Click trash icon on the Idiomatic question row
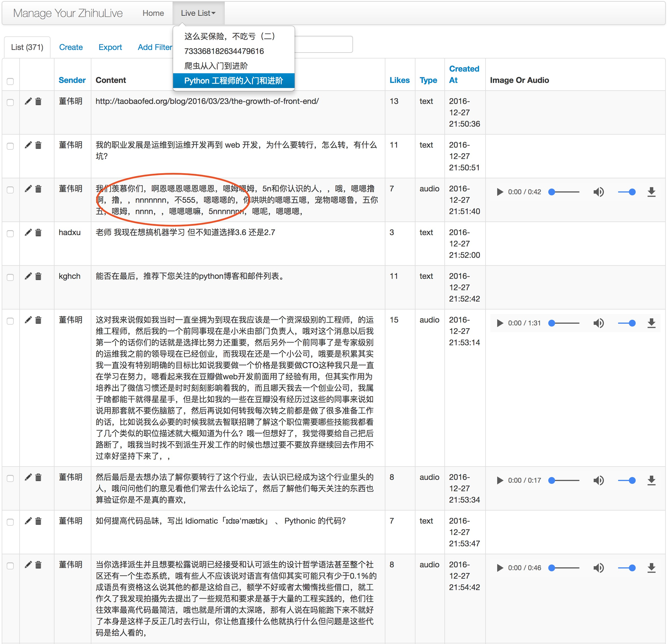This screenshot has width=672, height=644. (x=38, y=521)
